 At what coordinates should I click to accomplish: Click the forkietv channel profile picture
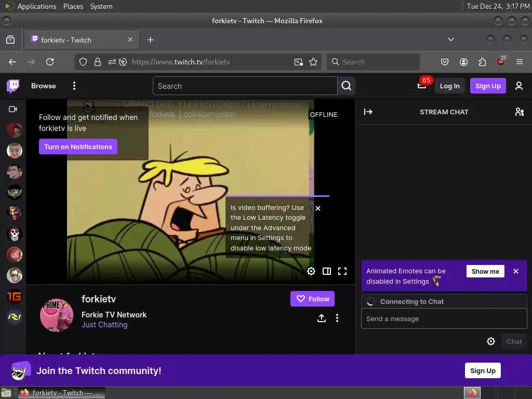pyautogui.click(x=57, y=315)
